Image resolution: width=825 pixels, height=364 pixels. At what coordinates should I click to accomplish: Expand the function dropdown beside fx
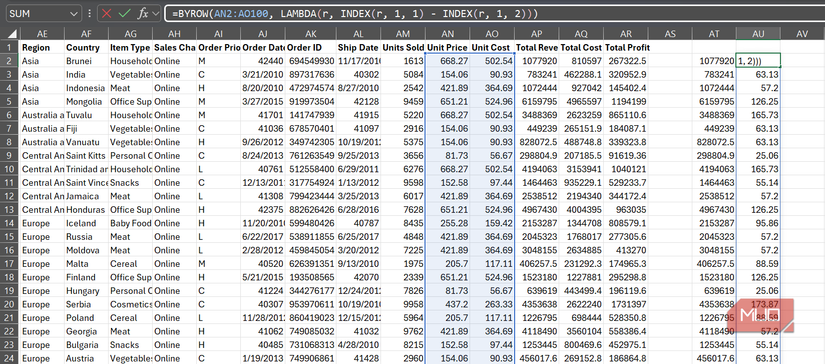click(x=155, y=14)
